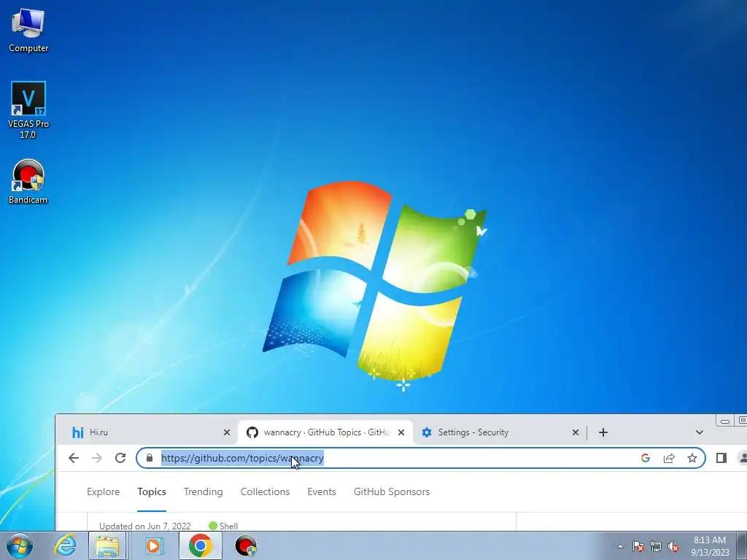Image resolution: width=747 pixels, height=560 pixels.
Task: Open the taskbar clock and date
Action: (710, 546)
